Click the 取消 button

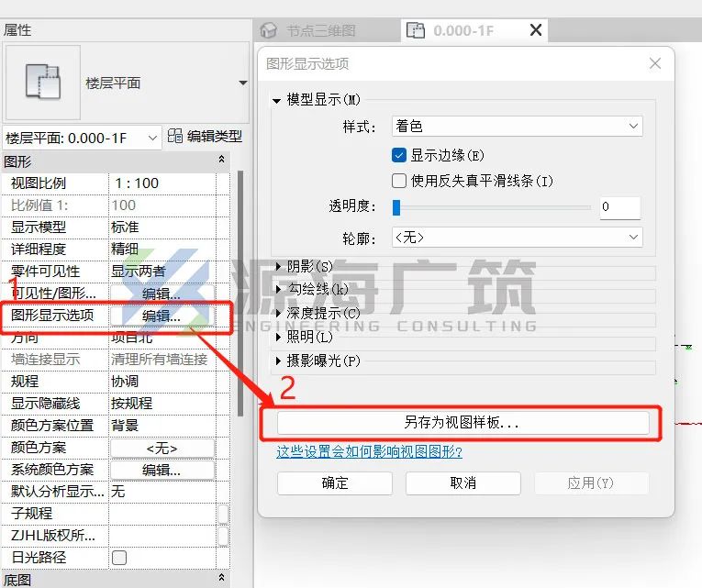pos(463,483)
